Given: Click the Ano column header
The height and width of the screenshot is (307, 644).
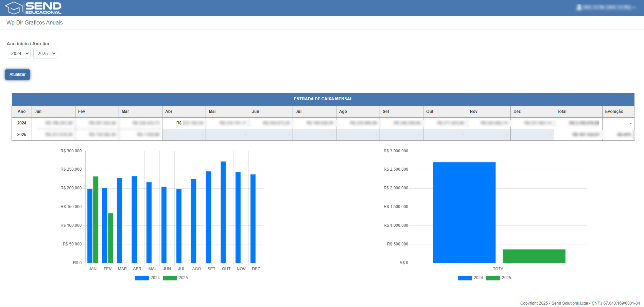Looking at the screenshot, I should point(22,112).
